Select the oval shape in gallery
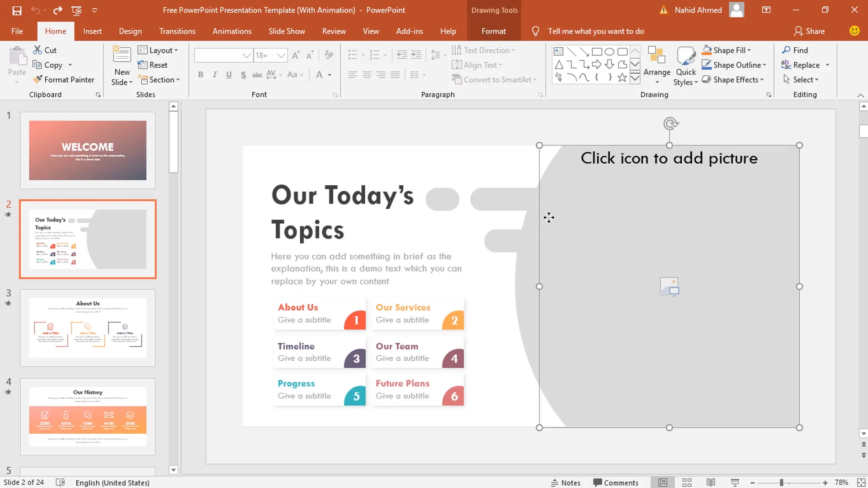Image resolution: width=868 pixels, height=488 pixels. pyautogui.click(x=609, y=52)
